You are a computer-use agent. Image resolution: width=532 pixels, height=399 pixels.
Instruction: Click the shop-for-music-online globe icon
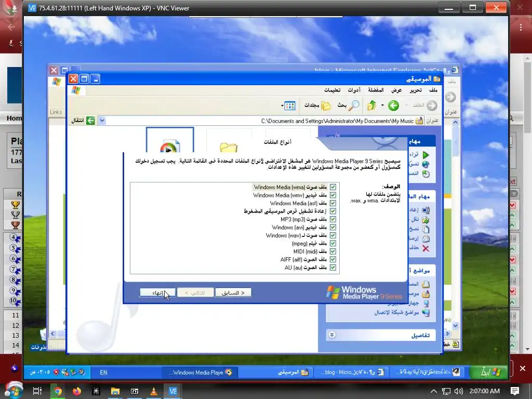[425, 165]
